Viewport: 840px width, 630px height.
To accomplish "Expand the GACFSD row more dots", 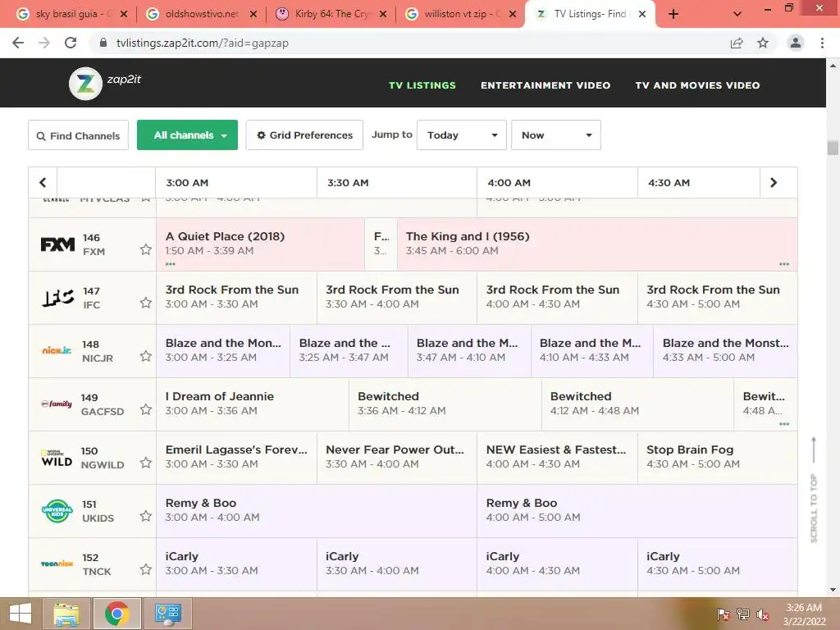I will [784, 424].
